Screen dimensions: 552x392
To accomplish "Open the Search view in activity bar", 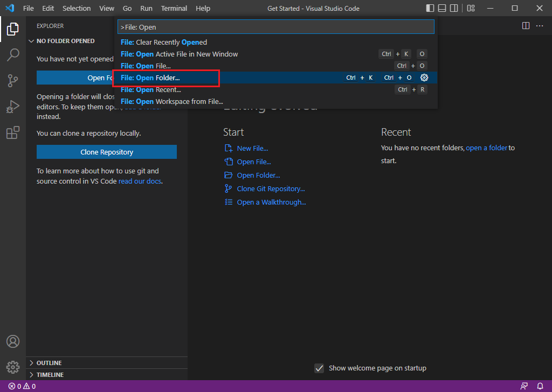I will (x=13, y=55).
